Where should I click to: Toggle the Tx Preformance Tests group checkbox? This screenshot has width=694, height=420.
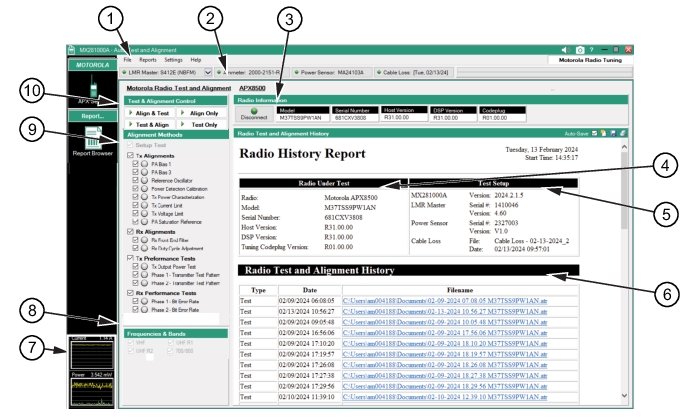[x=130, y=258]
